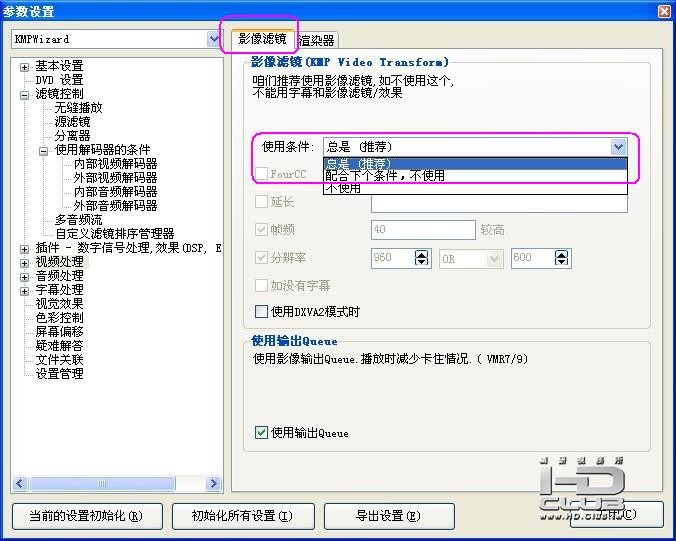Click 初始化所有设置 (I) button
676x541 pixels.
click(x=243, y=516)
